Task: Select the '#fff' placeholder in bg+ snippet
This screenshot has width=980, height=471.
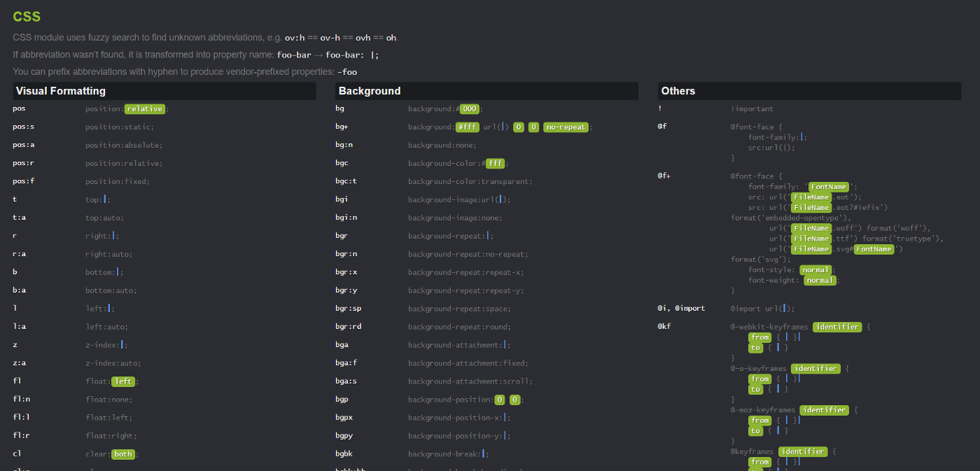Action: point(467,127)
